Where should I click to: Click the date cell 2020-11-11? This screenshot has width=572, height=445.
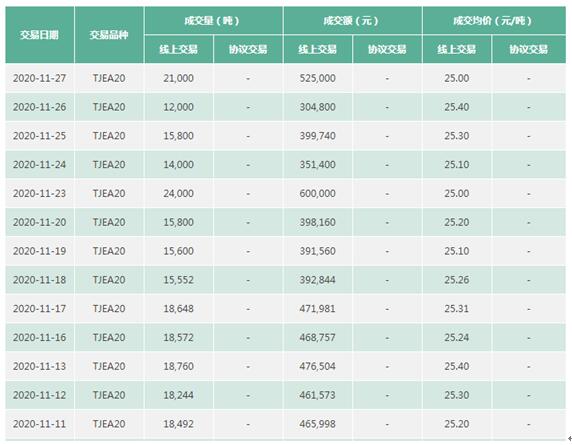click(x=39, y=424)
